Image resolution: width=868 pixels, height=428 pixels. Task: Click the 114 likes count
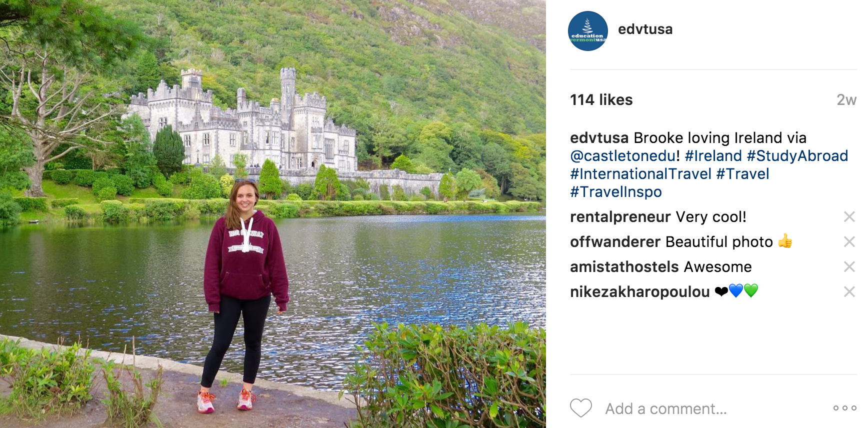pos(601,99)
